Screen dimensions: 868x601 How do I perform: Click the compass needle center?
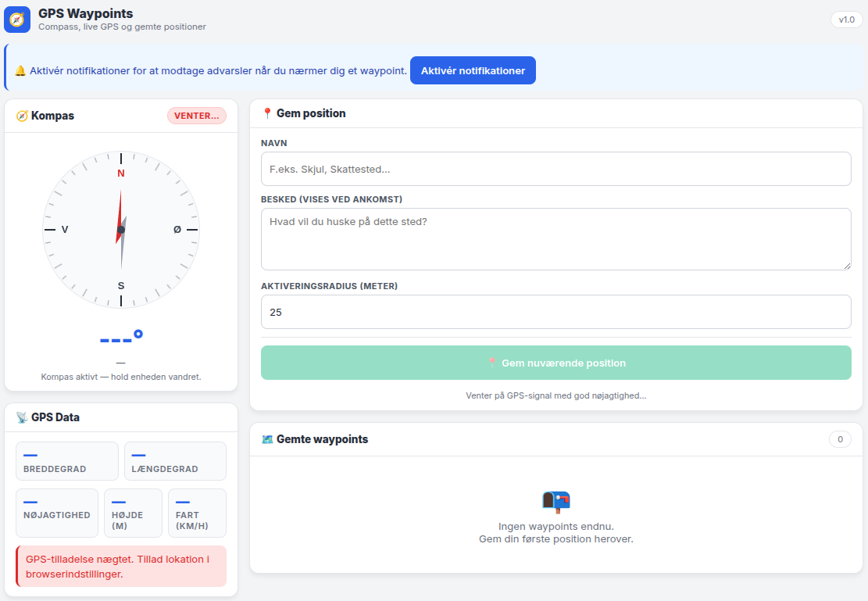tap(121, 230)
